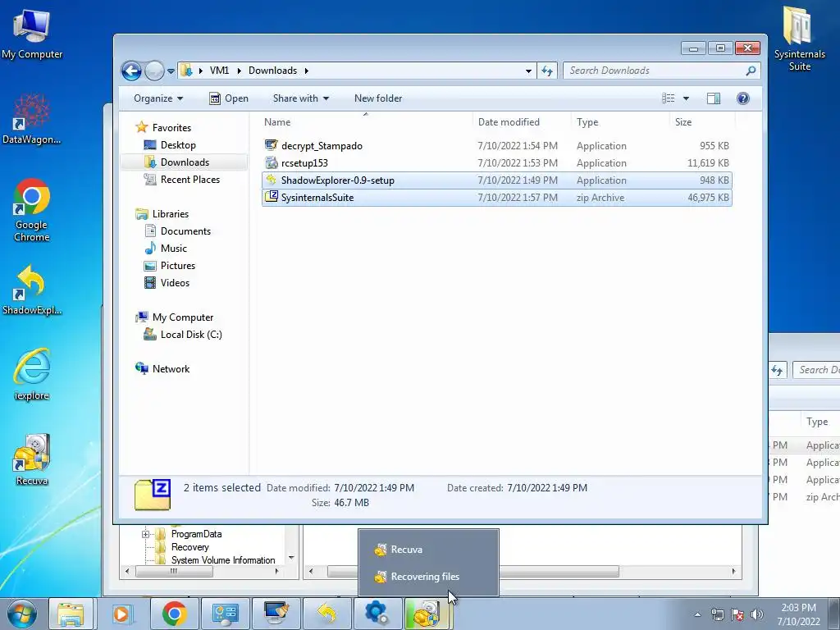Expand the ProgramData tree node

145,534
